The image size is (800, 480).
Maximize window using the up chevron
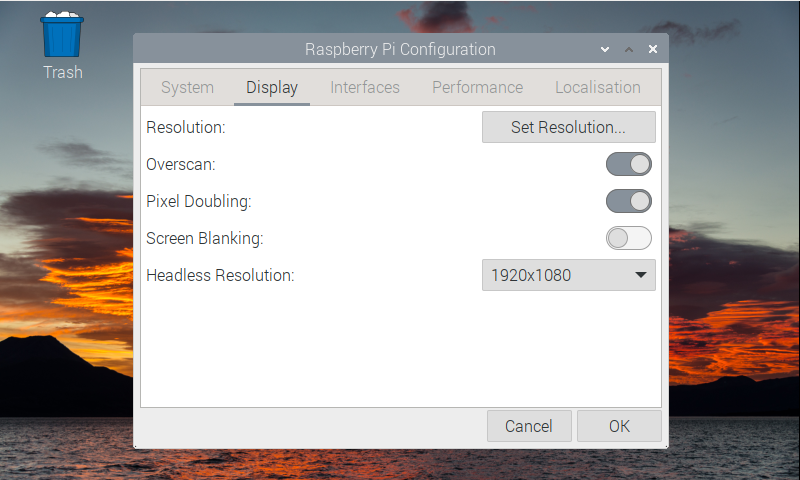[629, 49]
